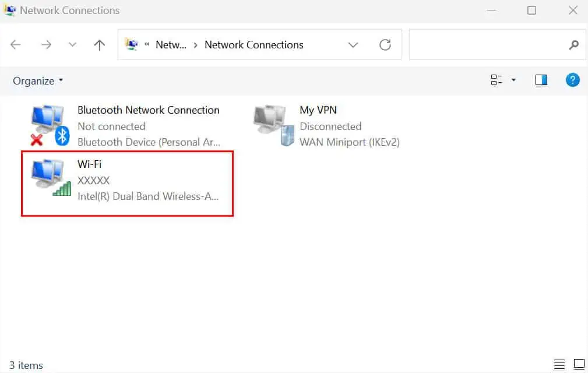This screenshot has height=373, width=588.
Task: Maximize the Network Connections window
Action: [x=531, y=10]
